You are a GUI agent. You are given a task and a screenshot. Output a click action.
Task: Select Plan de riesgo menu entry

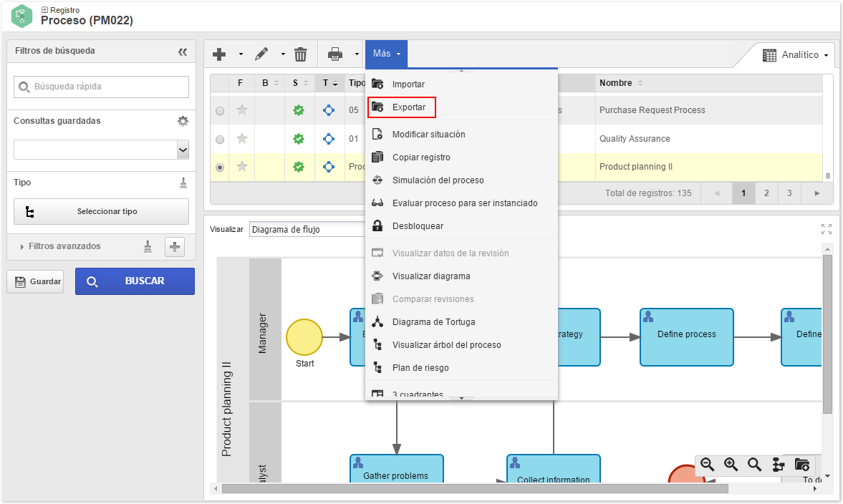(461, 368)
